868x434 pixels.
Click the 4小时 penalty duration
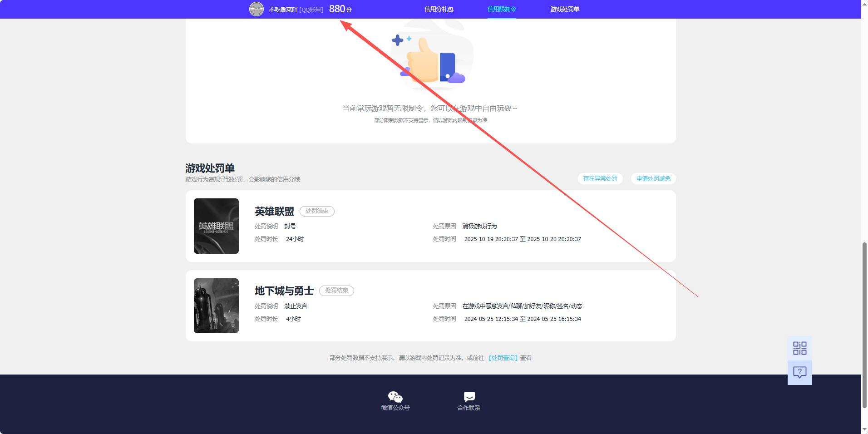click(x=293, y=319)
